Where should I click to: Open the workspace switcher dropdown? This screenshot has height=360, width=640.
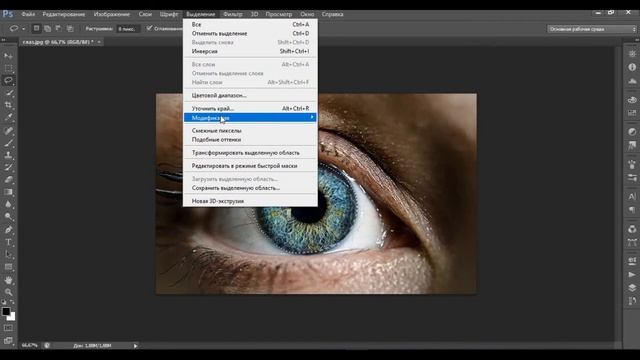[592, 29]
